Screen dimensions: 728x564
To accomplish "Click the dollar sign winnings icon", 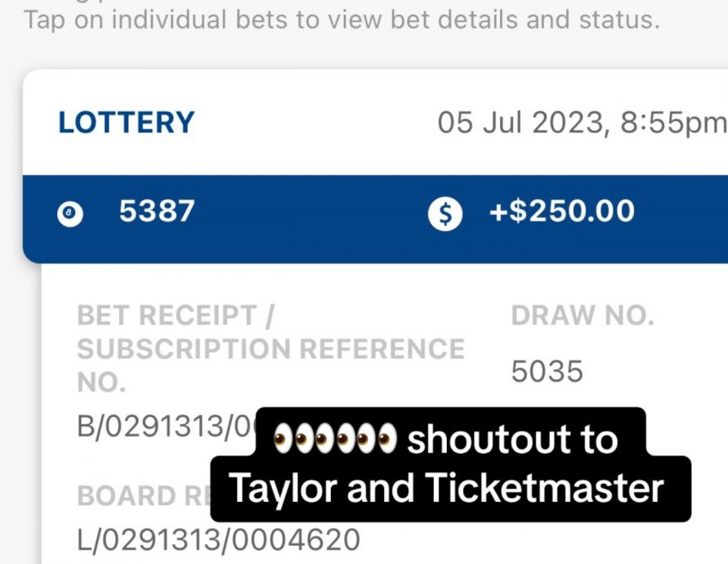I will point(445,214).
